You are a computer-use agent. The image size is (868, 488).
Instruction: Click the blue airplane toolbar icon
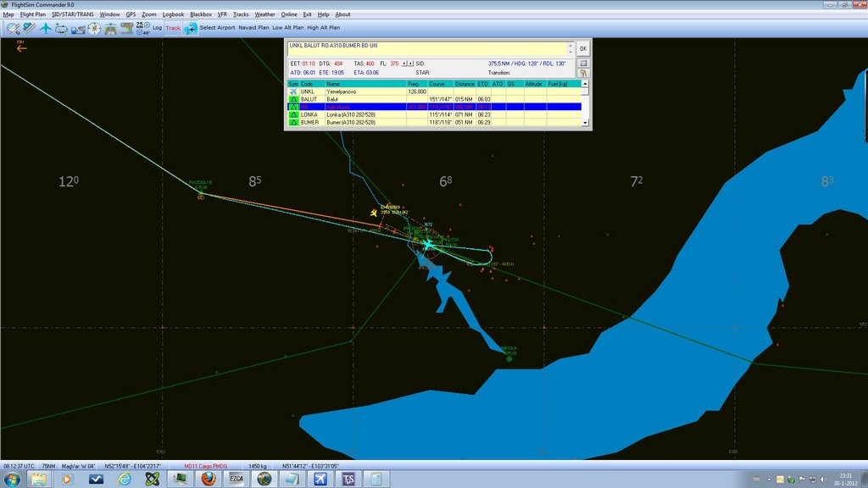(x=45, y=28)
